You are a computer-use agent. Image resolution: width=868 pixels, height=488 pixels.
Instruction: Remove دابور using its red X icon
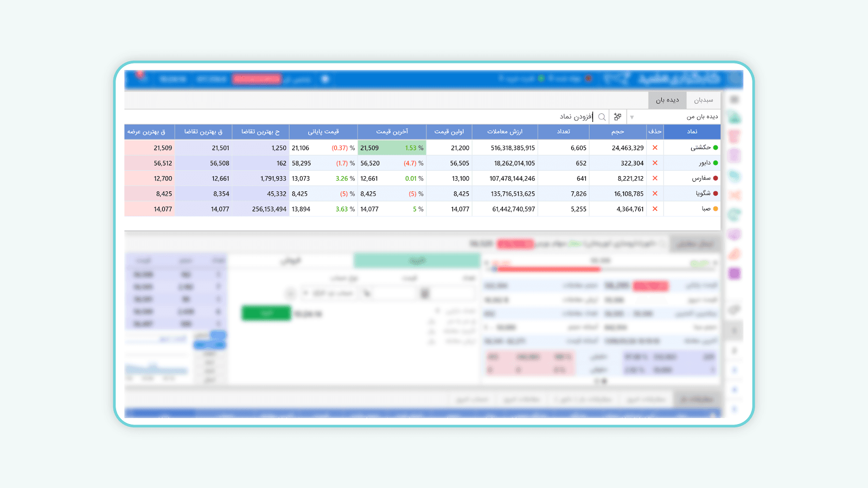click(655, 163)
